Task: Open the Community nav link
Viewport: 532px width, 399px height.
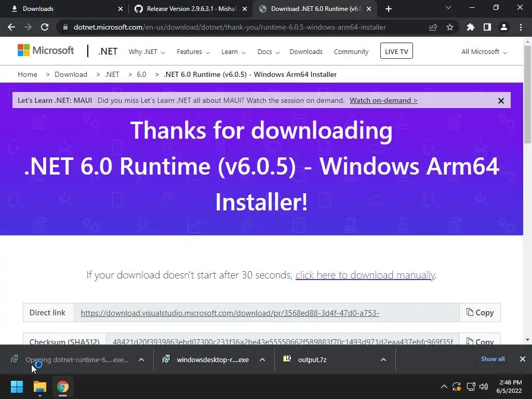Action: (351, 52)
